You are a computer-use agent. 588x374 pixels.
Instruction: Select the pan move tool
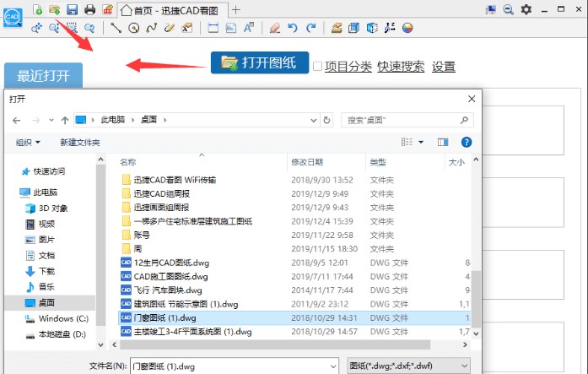(37, 28)
